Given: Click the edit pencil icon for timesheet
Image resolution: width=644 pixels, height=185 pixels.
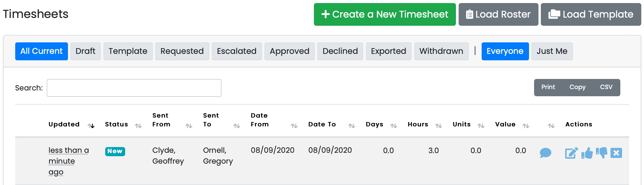Looking at the screenshot, I should tap(571, 153).
